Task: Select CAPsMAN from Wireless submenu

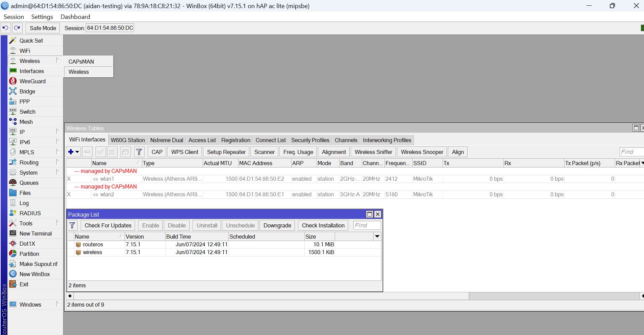Action: point(89,62)
